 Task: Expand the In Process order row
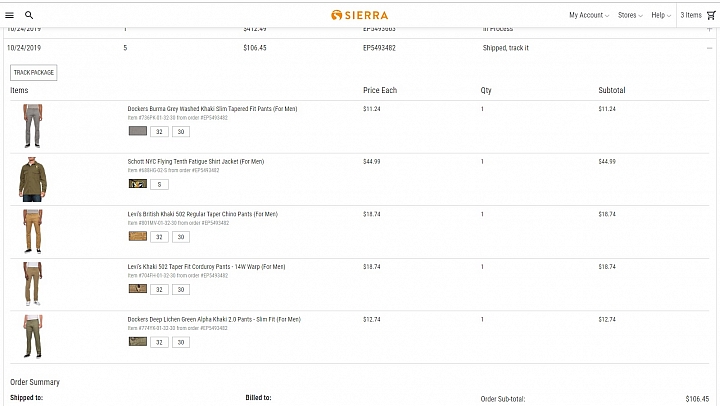pos(709,29)
